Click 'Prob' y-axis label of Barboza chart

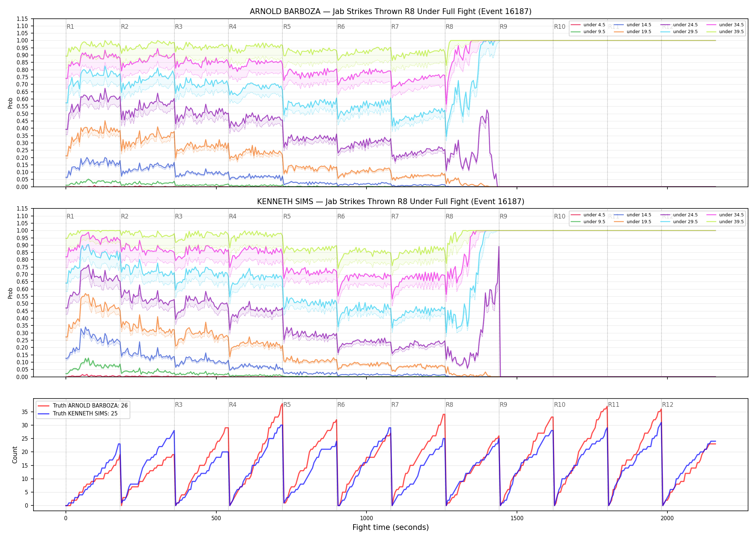click(10, 103)
